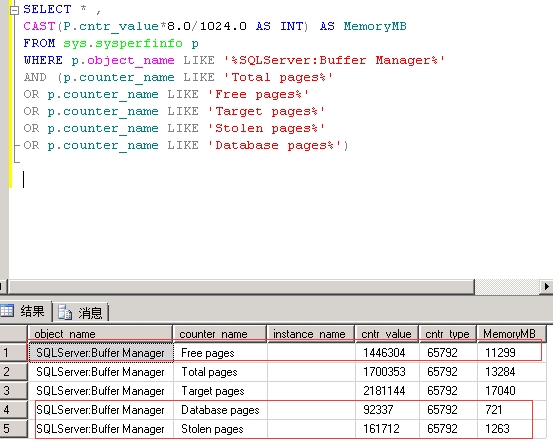Select row header number 1

(13, 352)
